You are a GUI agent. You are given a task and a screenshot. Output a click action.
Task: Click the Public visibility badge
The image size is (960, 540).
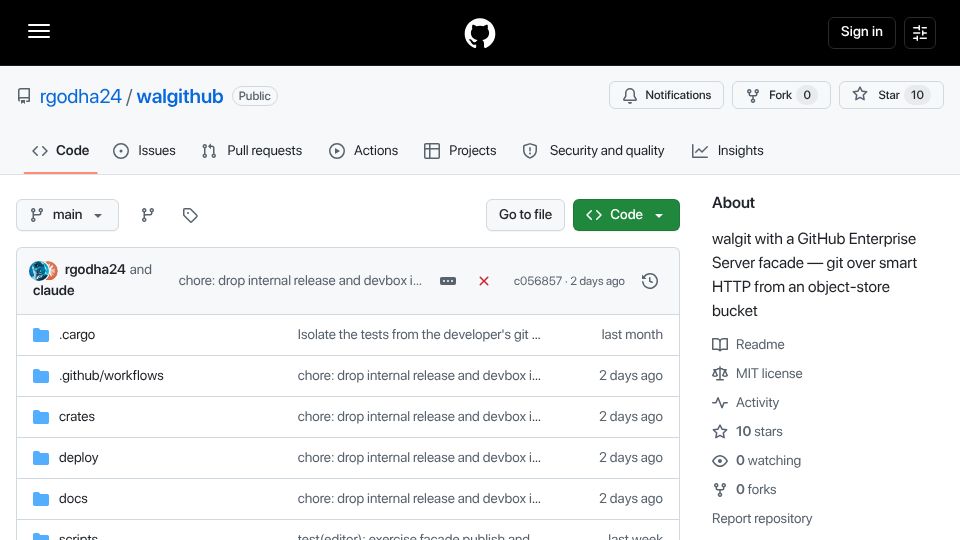[x=255, y=96]
